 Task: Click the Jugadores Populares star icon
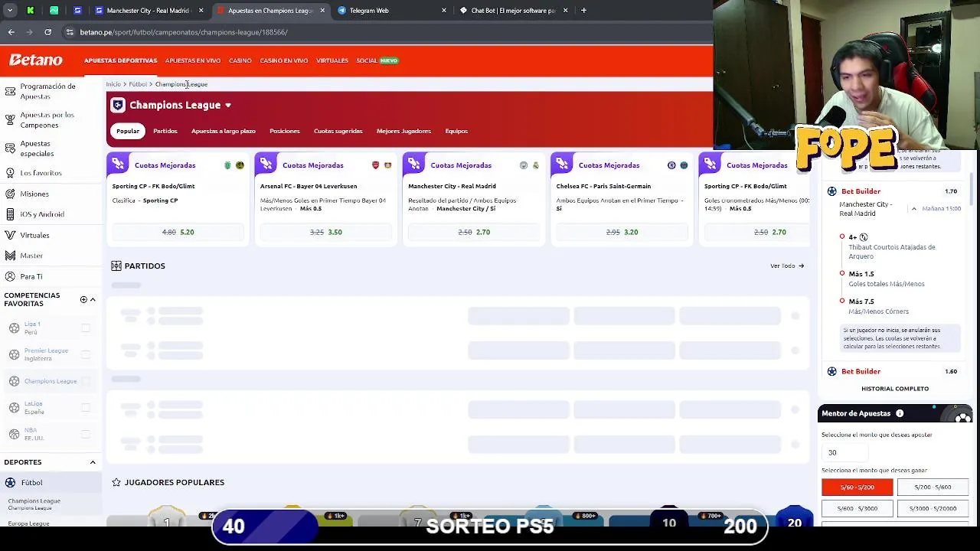(116, 482)
